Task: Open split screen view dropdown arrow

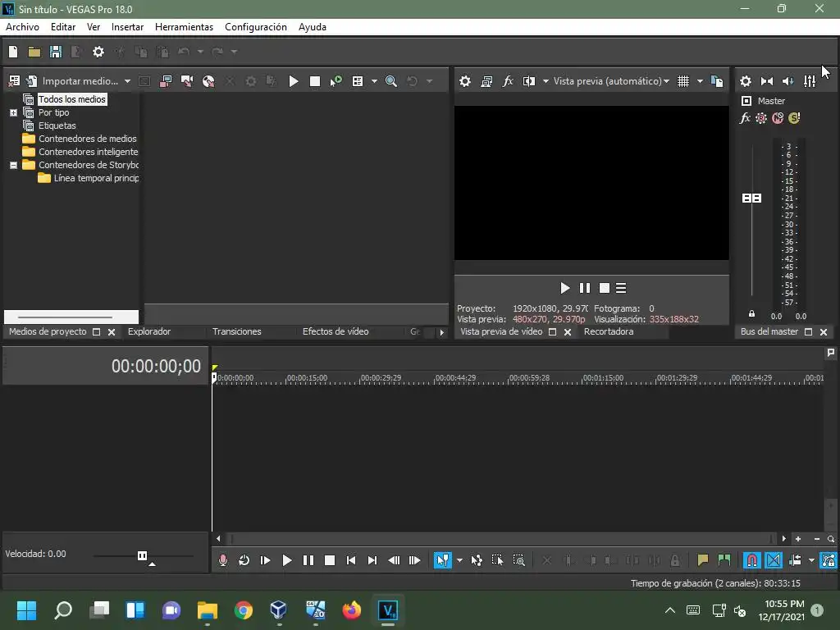Action: (x=546, y=81)
